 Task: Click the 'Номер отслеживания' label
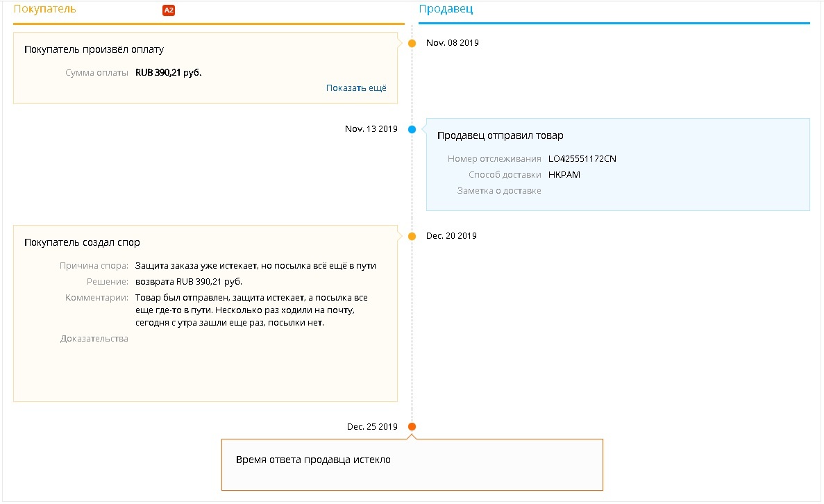click(x=494, y=159)
